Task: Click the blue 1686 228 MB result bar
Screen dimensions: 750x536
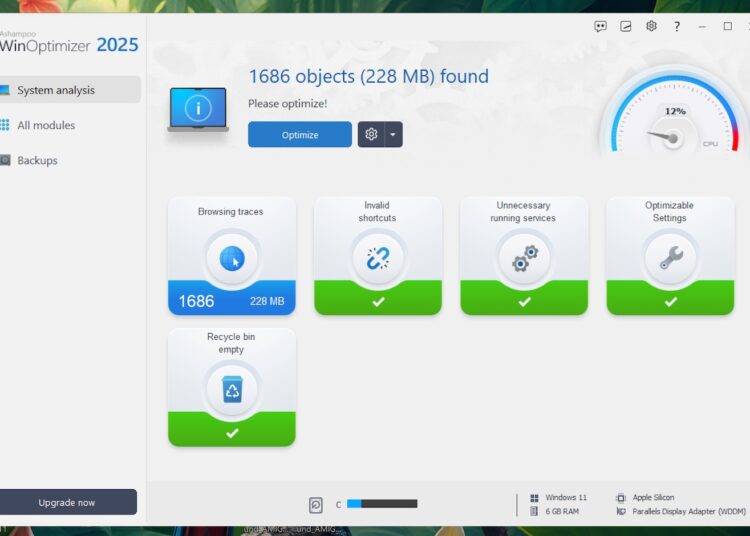Action: point(232,300)
